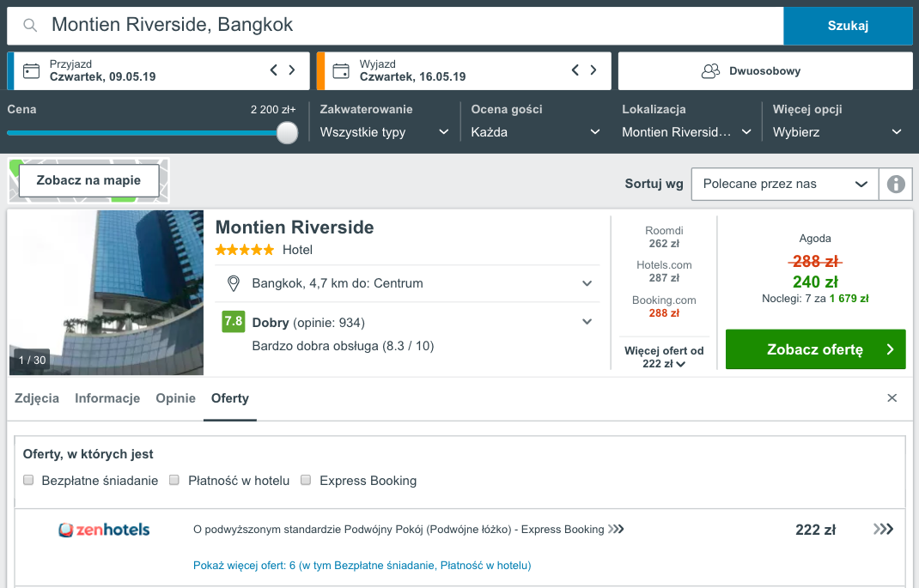This screenshot has height=588, width=919.
Task: Switch to Zdjęcia tab
Action: click(x=37, y=398)
